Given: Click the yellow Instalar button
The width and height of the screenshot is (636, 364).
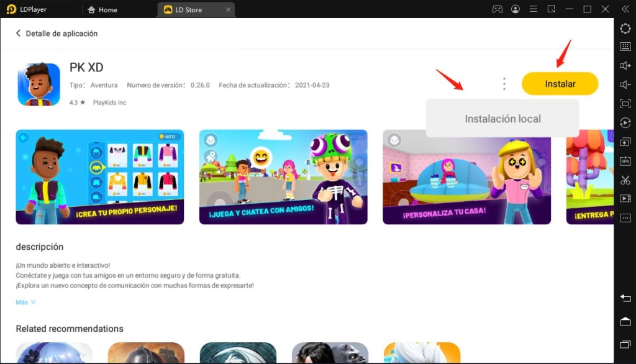Looking at the screenshot, I should click(x=560, y=84).
